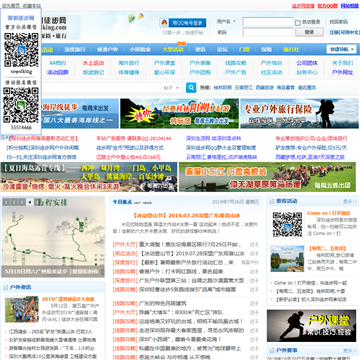Click the 登录 button
This screenshot has height=360, width=360.
pos(309,32)
